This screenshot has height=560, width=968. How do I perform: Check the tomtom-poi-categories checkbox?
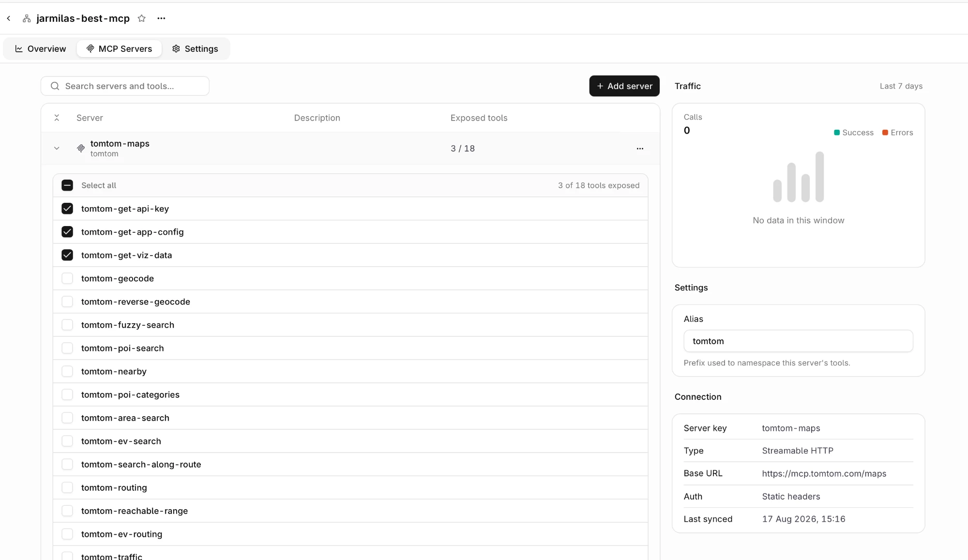tap(67, 394)
